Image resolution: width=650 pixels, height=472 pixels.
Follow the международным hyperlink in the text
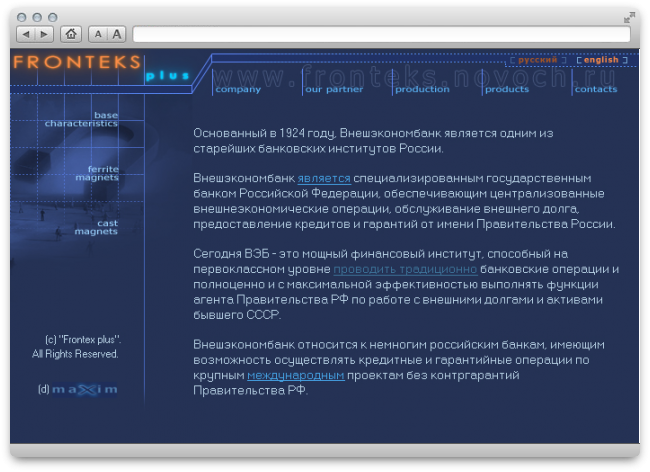tap(296, 375)
